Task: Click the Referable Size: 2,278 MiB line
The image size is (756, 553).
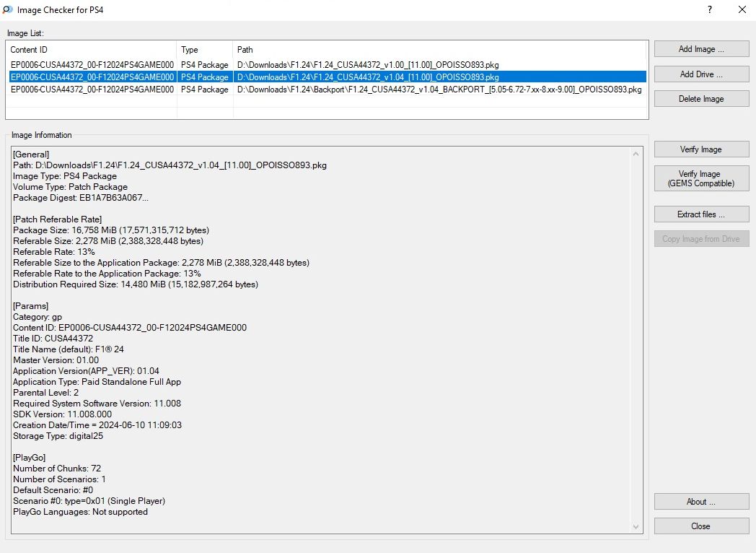Action: pyautogui.click(x=108, y=241)
